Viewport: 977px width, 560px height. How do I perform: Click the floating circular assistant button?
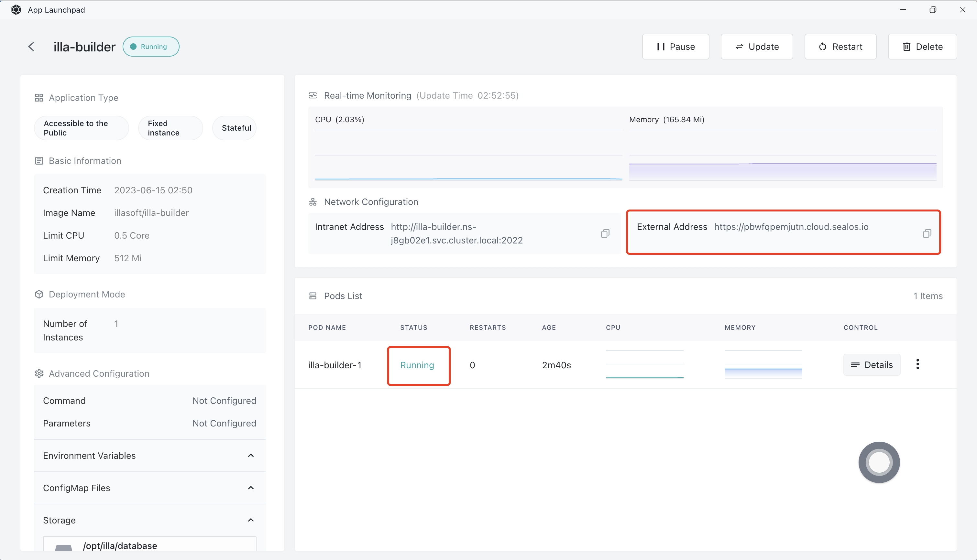click(x=879, y=462)
